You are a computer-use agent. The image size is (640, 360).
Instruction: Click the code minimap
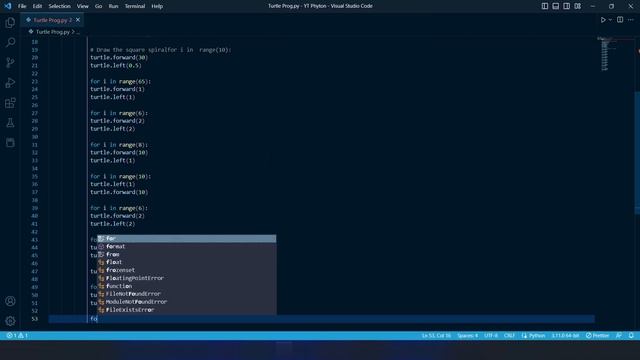[x=606, y=54]
